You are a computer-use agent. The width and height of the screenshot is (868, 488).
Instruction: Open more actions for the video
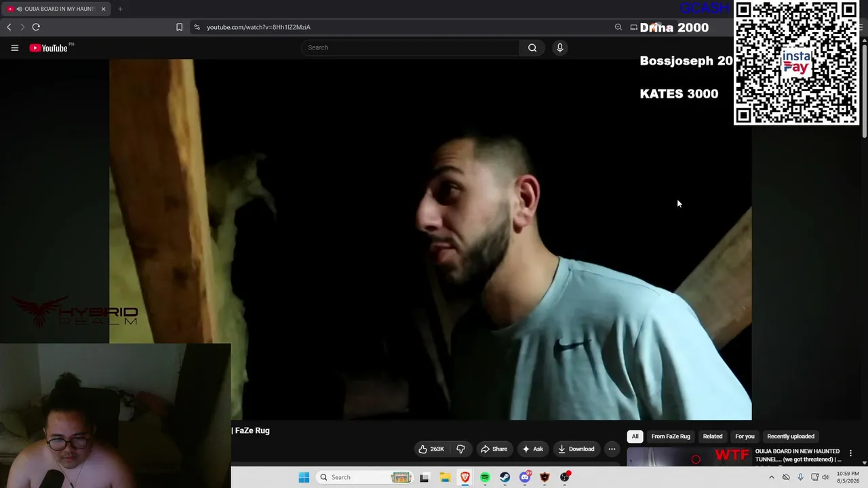tap(612, 449)
